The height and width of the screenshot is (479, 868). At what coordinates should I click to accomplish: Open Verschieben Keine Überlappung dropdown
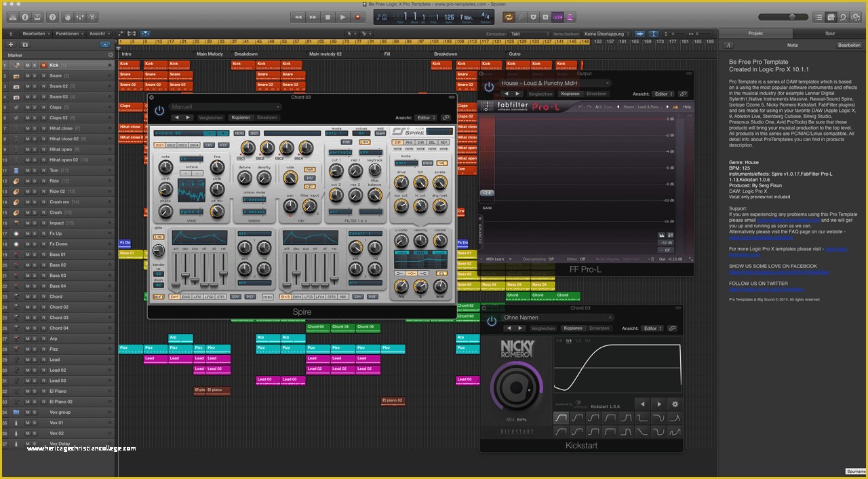click(606, 33)
